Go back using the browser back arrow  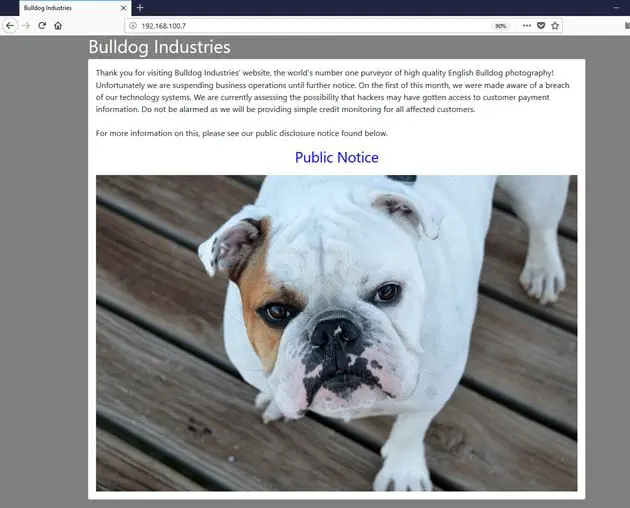[10, 26]
